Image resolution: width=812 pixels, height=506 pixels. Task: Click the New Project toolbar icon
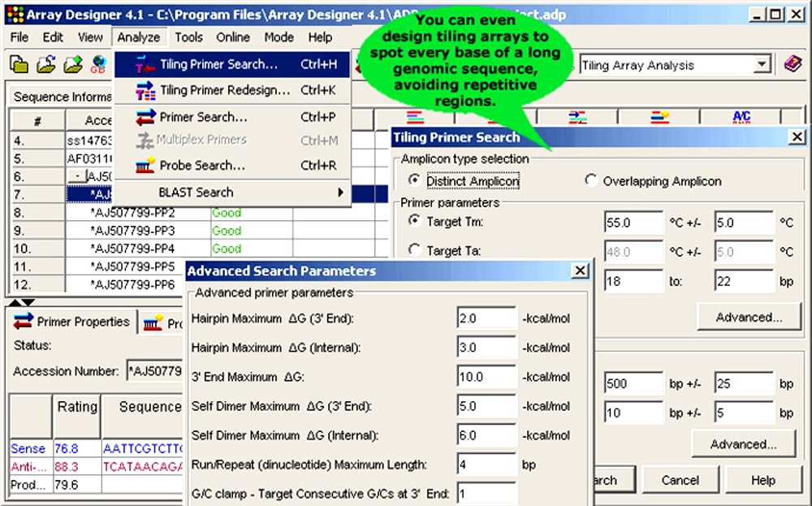click(19, 65)
